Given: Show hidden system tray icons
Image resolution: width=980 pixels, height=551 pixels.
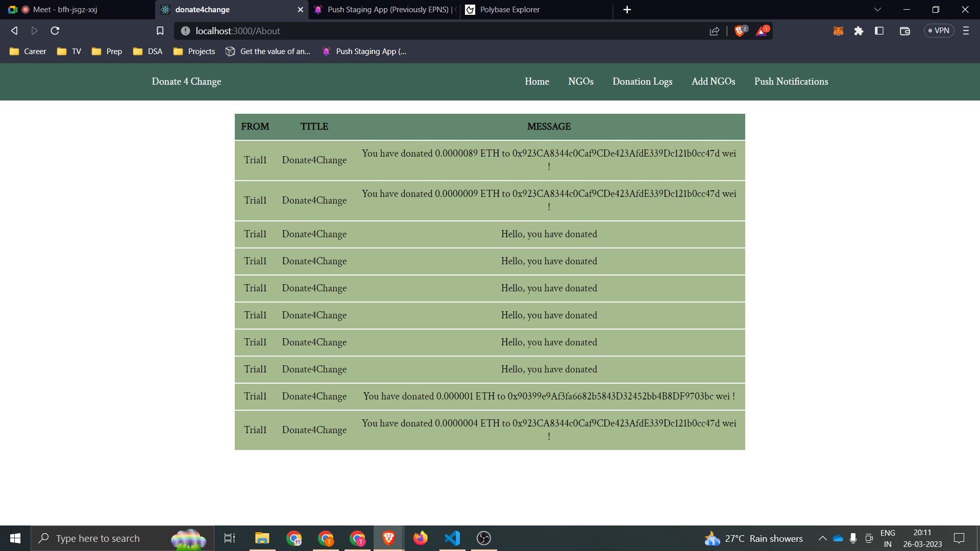Looking at the screenshot, I should (x=823, y=538).
